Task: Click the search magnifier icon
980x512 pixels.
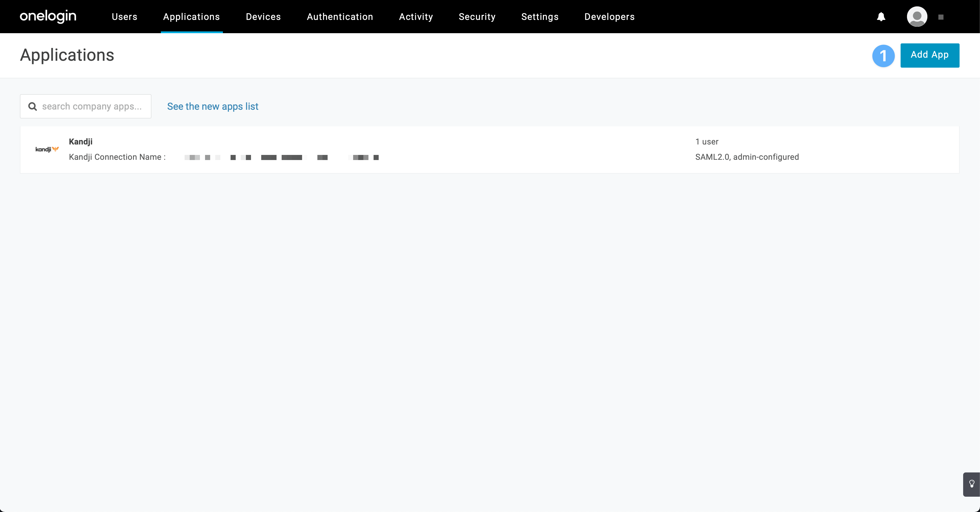Action: [x=33, y=106]
